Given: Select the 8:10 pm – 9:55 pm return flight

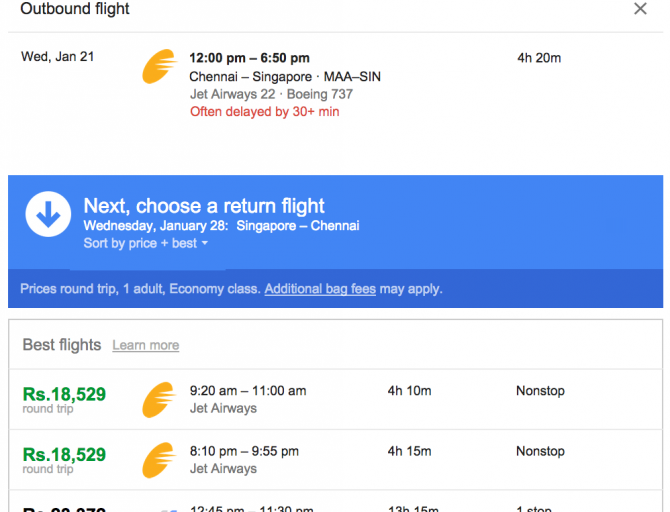Looking at the screenshot, I should [x=244, y=451].
